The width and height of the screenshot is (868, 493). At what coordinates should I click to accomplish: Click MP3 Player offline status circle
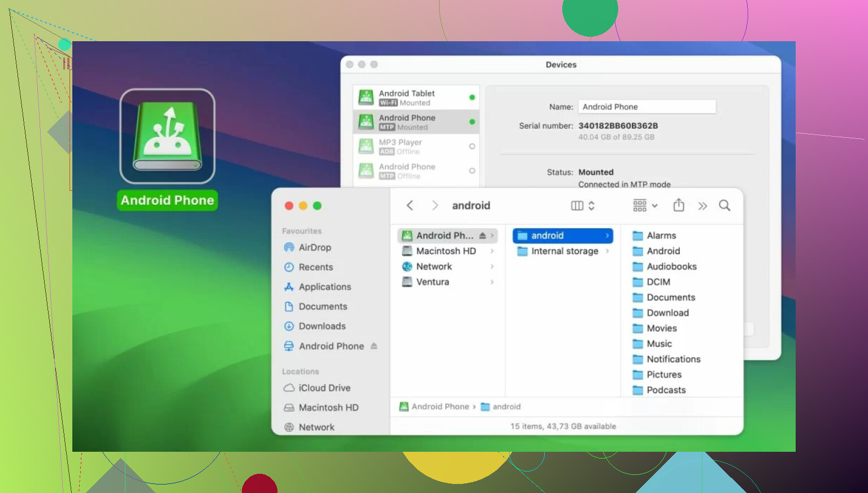tap(472, 146)
